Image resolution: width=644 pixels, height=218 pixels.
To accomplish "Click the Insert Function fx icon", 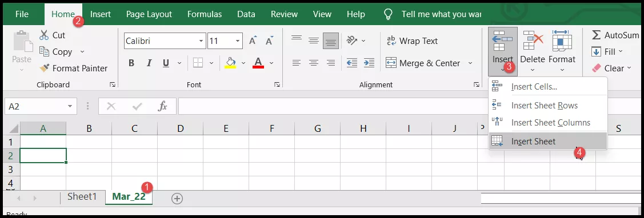I will point(163,106).
